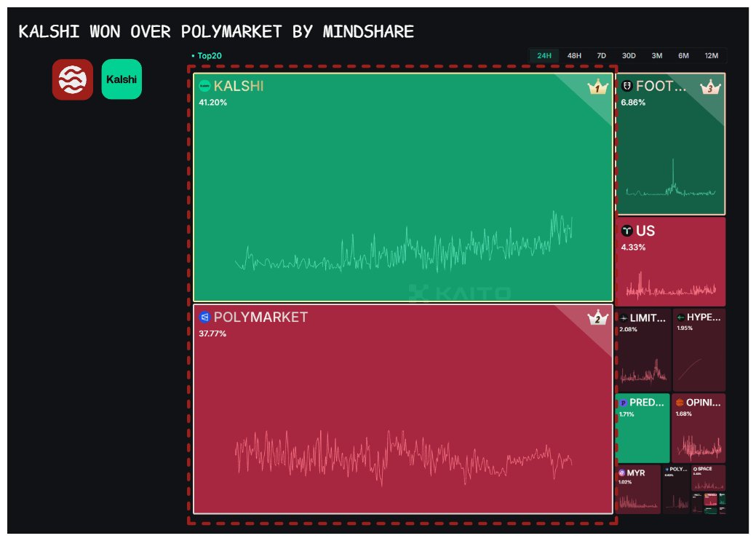The image size is (756, 541).
Task: Click the shield icon in the FOOT... tile
Action: [x=626, y=86]
